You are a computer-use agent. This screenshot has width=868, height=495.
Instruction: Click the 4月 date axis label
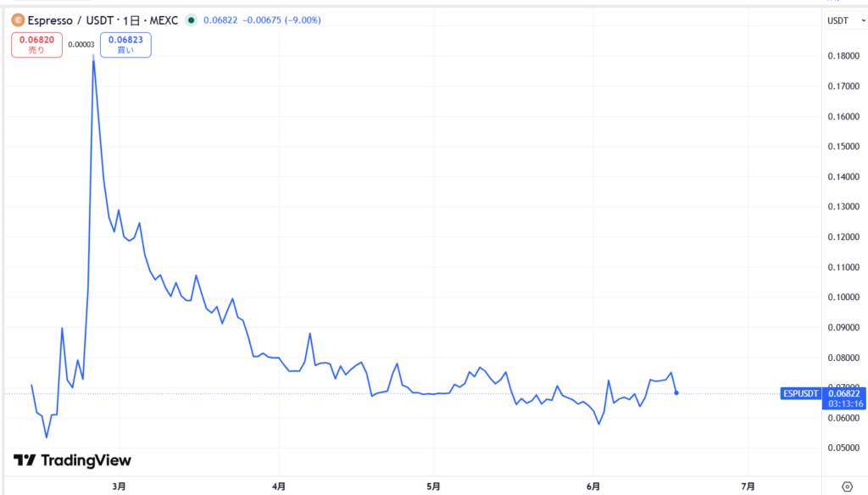[x=279, y=487]
